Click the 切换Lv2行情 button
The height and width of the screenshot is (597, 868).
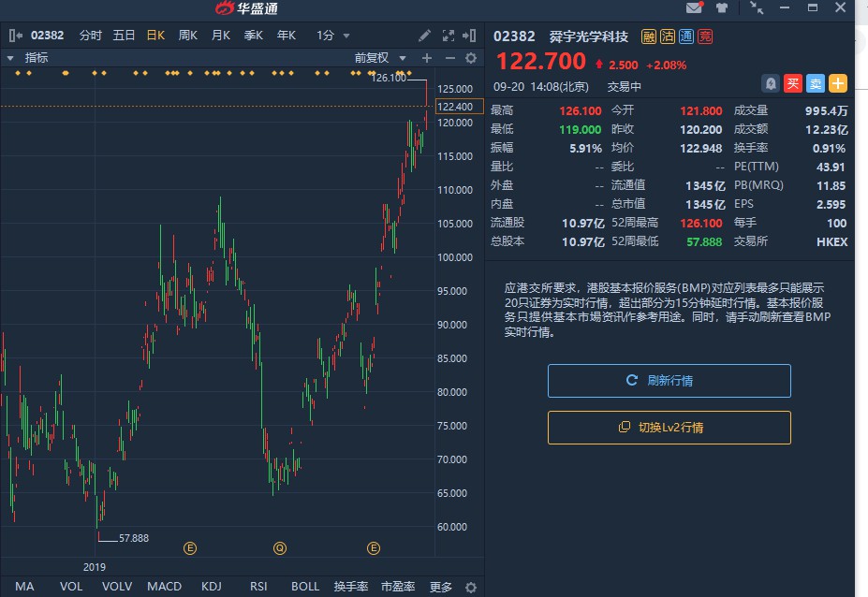[669, 428]
